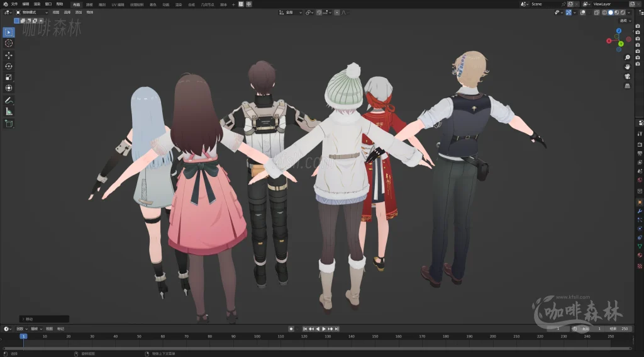This screenshot has height=357, width=644.
Task: Switch perspective/orthographic with grid icon
Action: click(x=627, y=86)
